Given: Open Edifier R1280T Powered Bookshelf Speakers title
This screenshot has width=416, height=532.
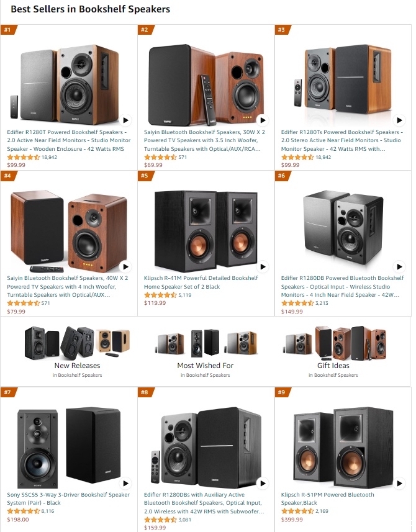Looking at the screenshot, I should [68, 140].
